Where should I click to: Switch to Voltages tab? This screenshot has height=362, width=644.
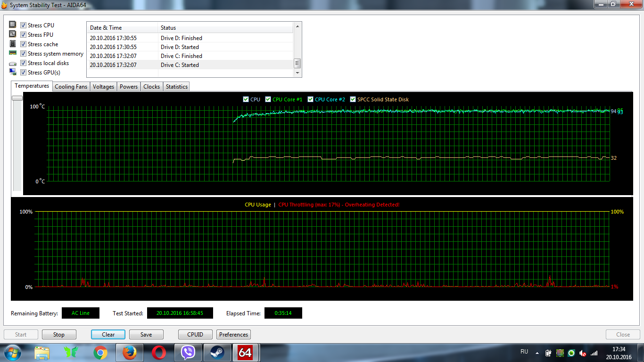(103, 87)
